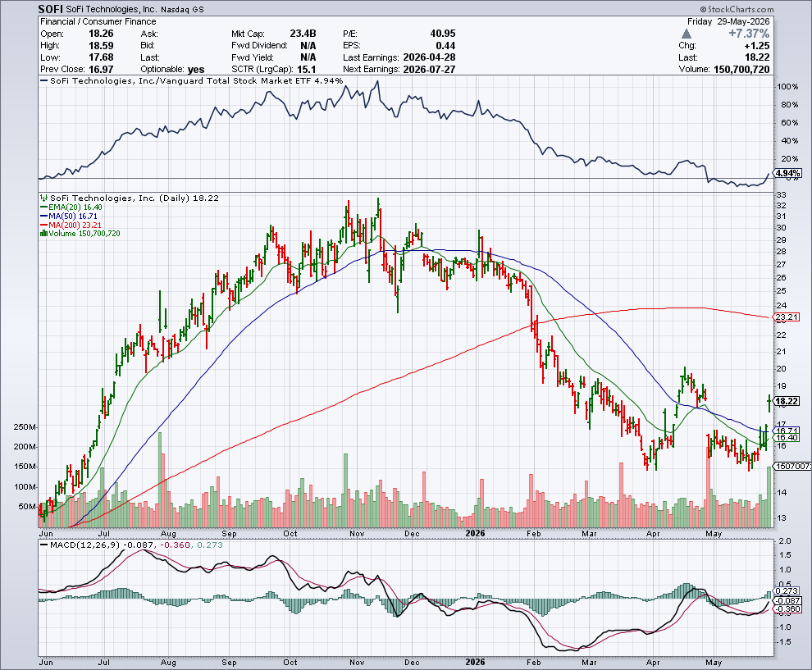The width and height of the screenshot is (812, 670).
Task: Click the May label on MACD panel axis
Action: 714,663
